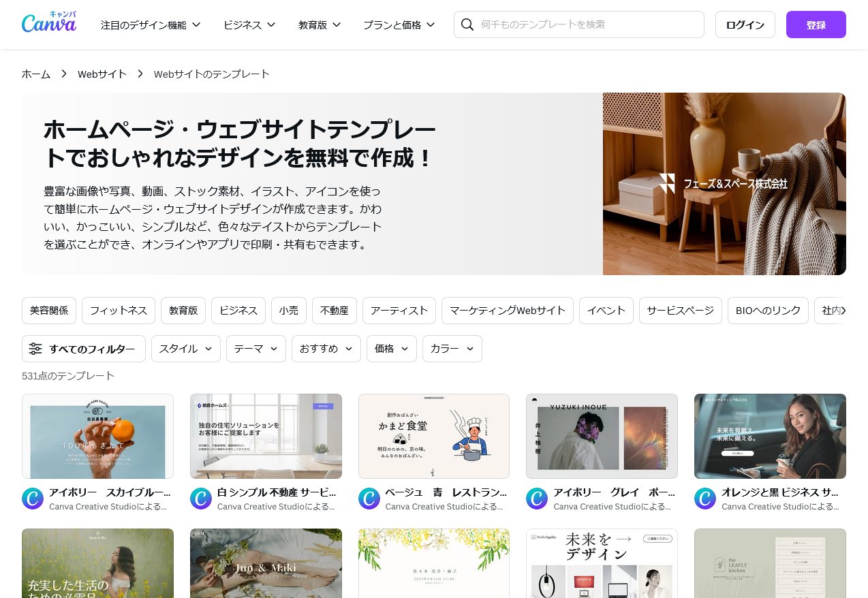The width and height of the screenshot is (868, 598).
Task: Expand the カラー filter dropdown
Action: point(452,349)
